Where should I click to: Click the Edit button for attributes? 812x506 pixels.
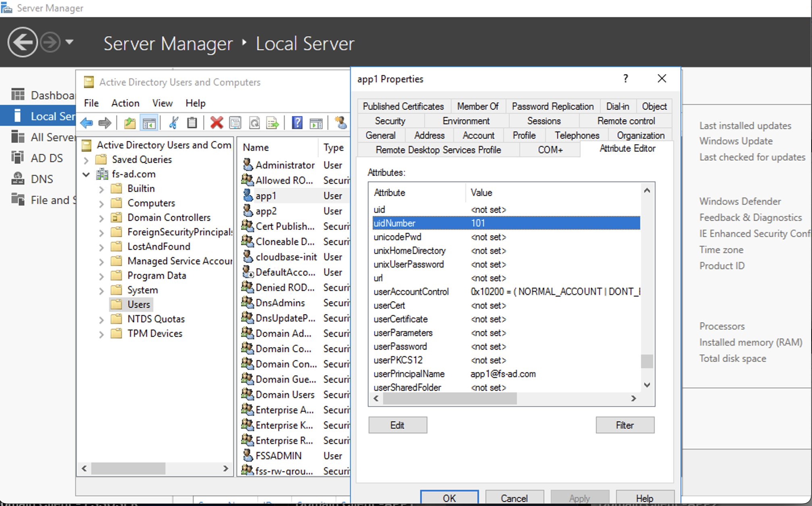(398, 425)
